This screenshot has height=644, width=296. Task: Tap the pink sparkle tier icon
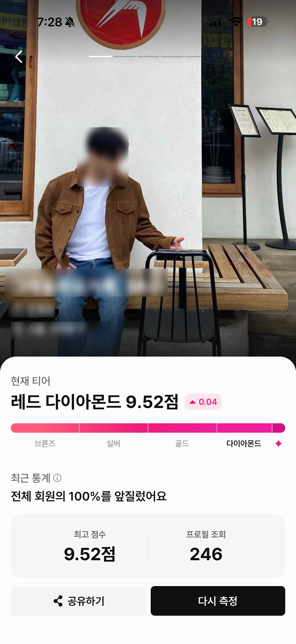coord(278,443)
